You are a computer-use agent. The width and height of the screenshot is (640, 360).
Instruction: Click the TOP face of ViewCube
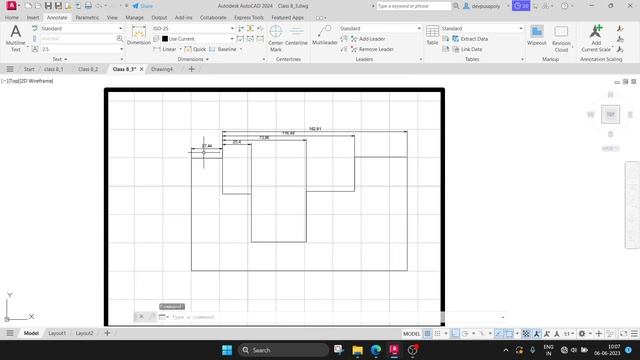pos(611,114)
